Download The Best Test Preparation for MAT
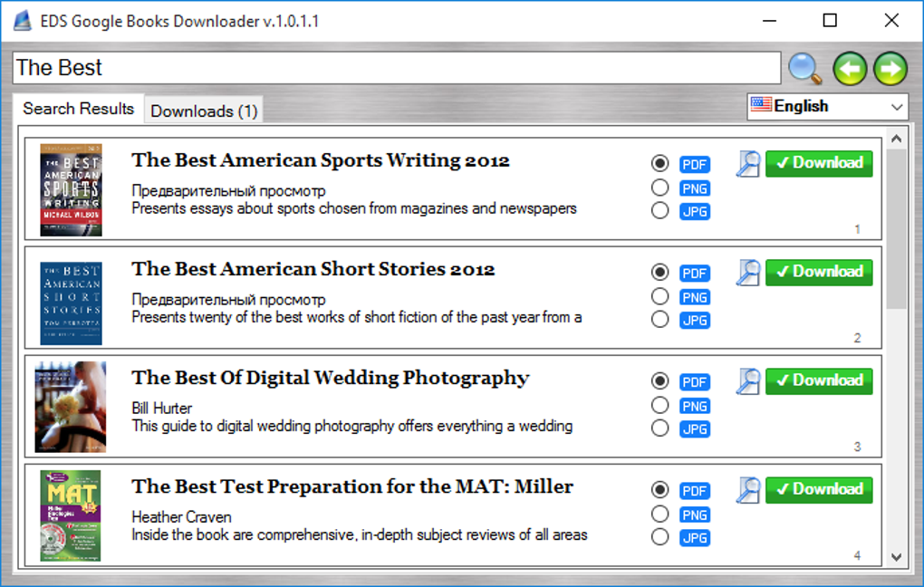The height and width of the screenshot is (587, 924). click(x=819, y=490)
